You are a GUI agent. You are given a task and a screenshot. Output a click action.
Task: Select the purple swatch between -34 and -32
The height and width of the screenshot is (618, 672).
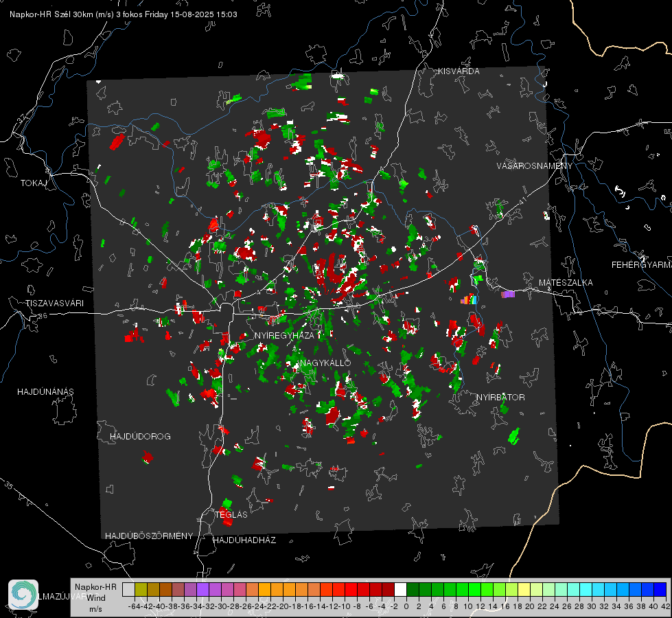tap(202, 589)
